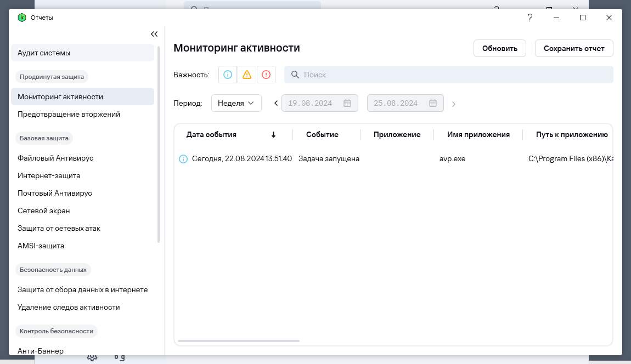Open the start date calendar picker icon
The width and height of the screenshot is (631, 364).
tap(347, 103)
